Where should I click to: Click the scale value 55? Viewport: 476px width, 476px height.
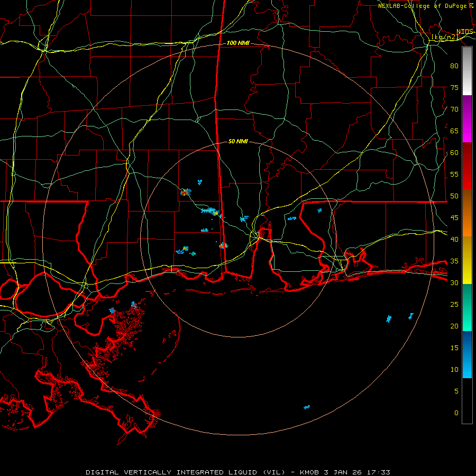[x=454, y=174]
